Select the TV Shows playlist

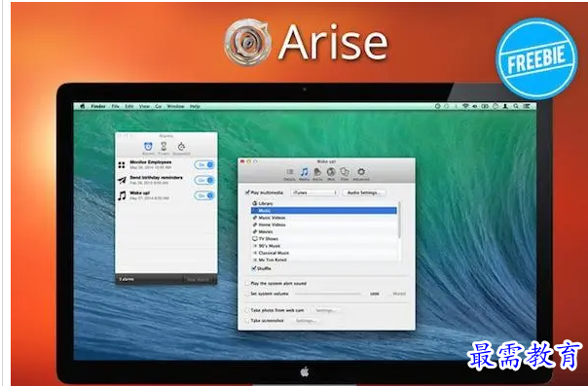324,238
